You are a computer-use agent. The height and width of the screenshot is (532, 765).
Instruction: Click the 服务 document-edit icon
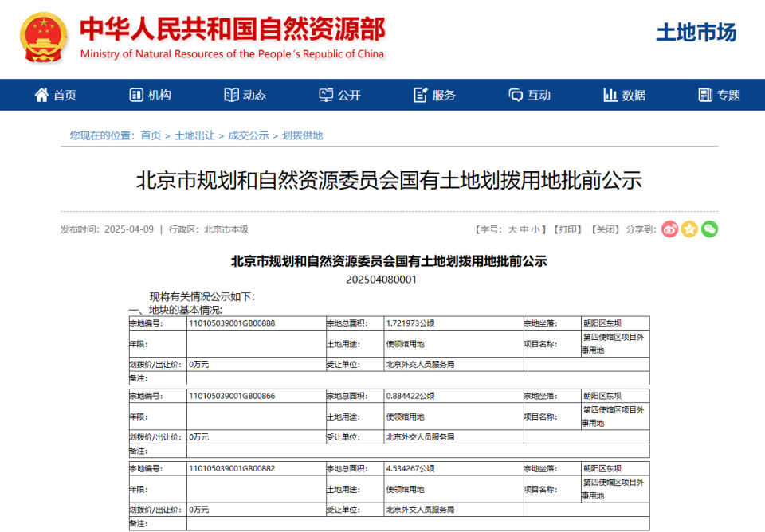(421, 95)
